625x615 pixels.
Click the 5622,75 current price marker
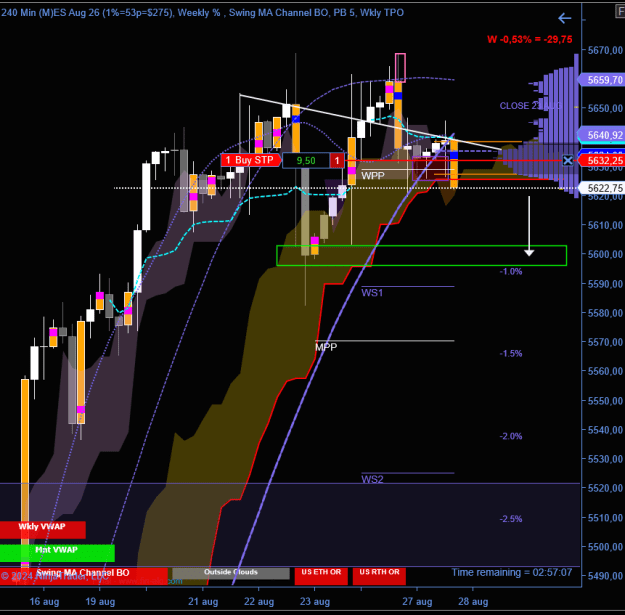[x=602, y=188]
